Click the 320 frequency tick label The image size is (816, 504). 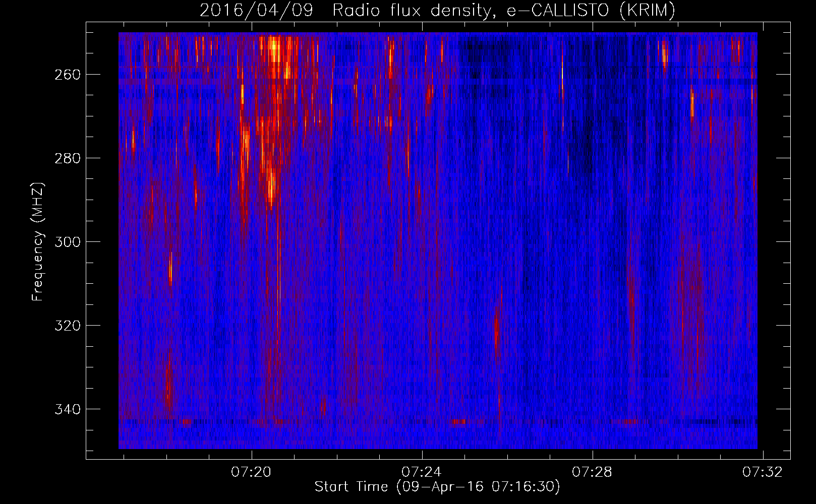pyautogui.click(x=68, y=326)
